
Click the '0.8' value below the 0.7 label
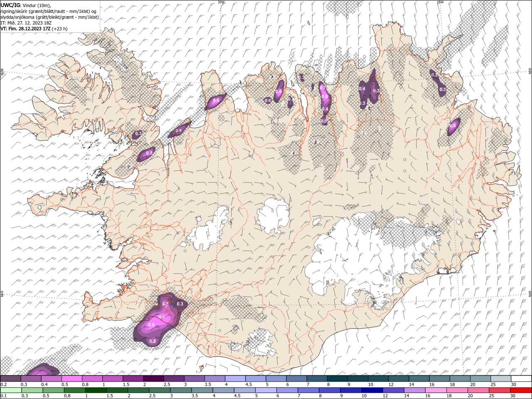point(325,96)
